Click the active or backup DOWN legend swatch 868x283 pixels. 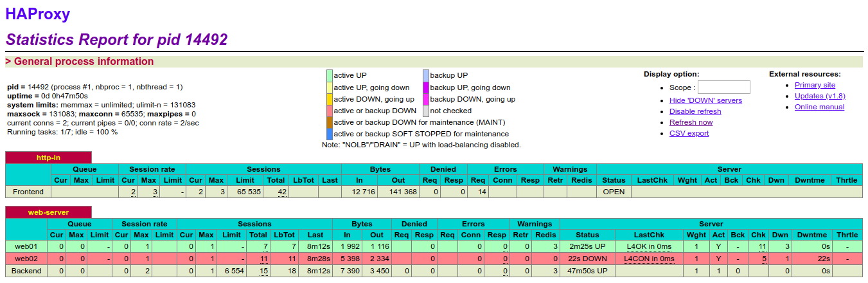point(330,111)
